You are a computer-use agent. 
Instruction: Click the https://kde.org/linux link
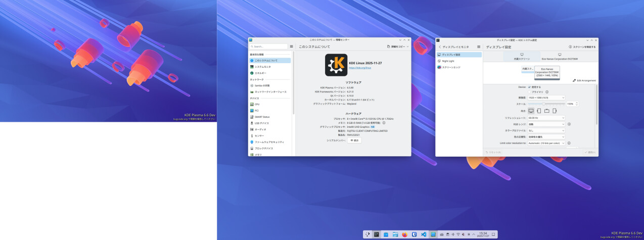[360, 67]
